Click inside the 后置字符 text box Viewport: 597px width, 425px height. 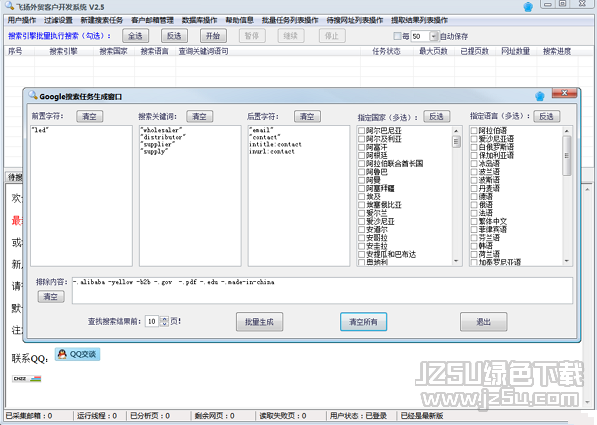click(x=299, y=196)
